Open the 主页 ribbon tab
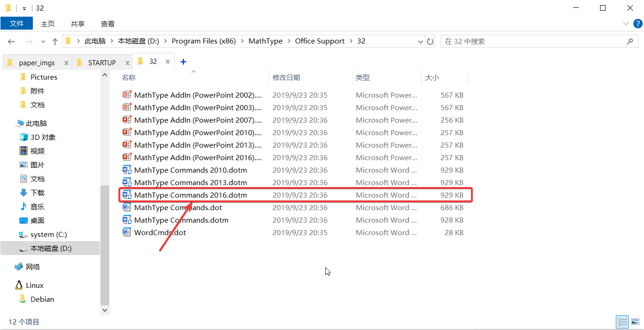 pos(48,24)
